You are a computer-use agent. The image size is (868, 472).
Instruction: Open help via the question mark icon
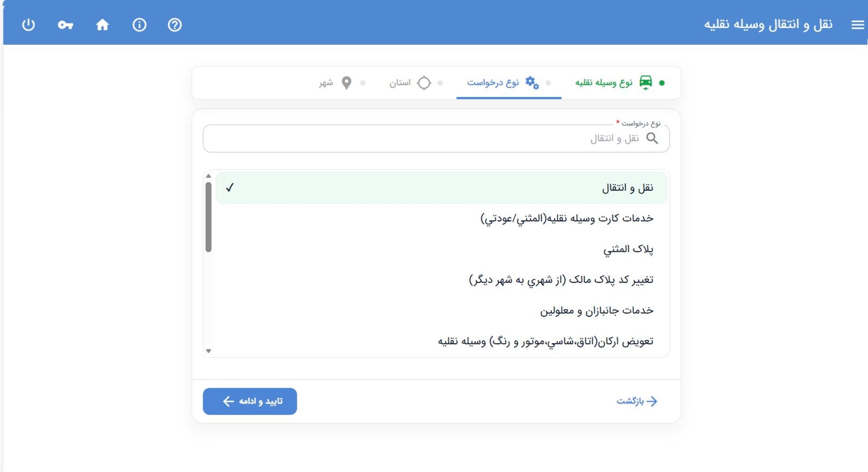tap(175, 25)
